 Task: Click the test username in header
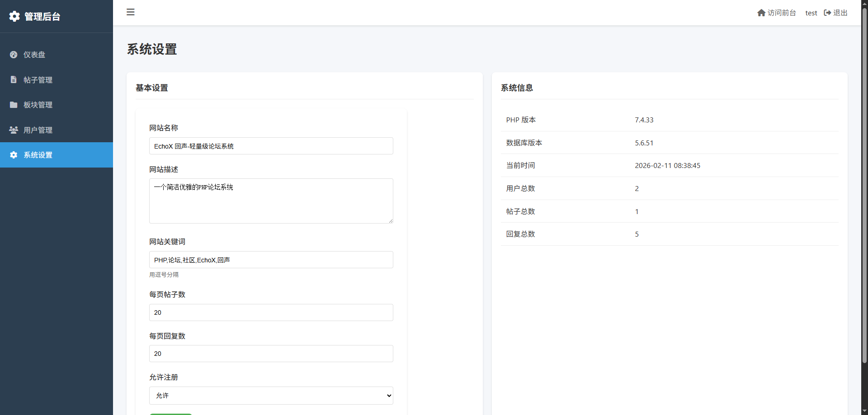[811, 13]
